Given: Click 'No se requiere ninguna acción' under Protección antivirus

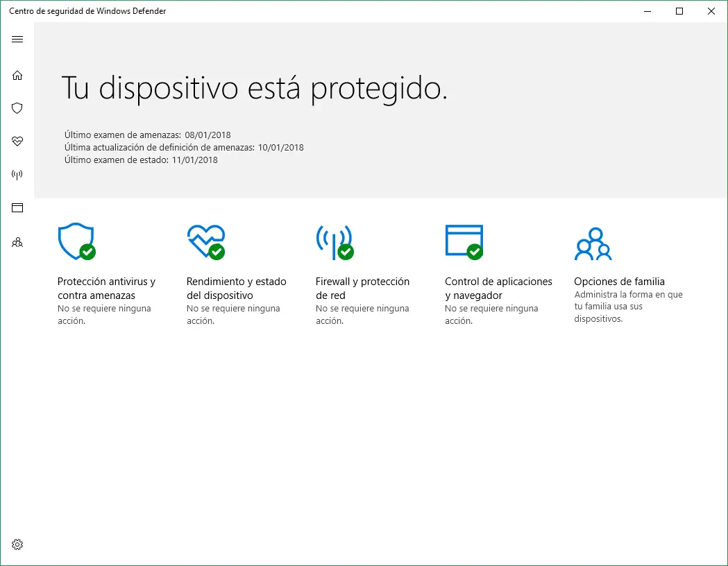Looking at the screenshot, I should tap(104, 314).
